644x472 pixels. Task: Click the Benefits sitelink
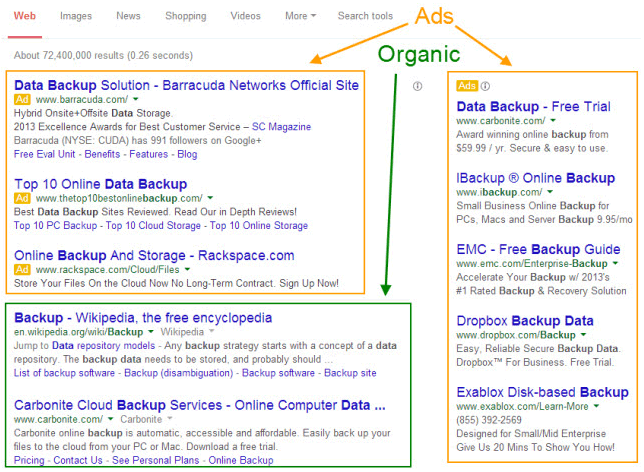(102, 154)
